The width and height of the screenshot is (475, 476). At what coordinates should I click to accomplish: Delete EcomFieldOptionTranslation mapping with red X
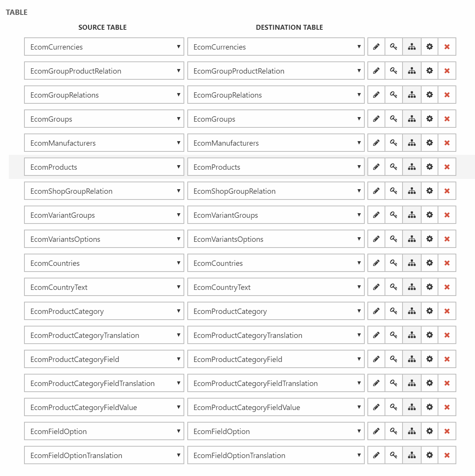pos(447,455)
